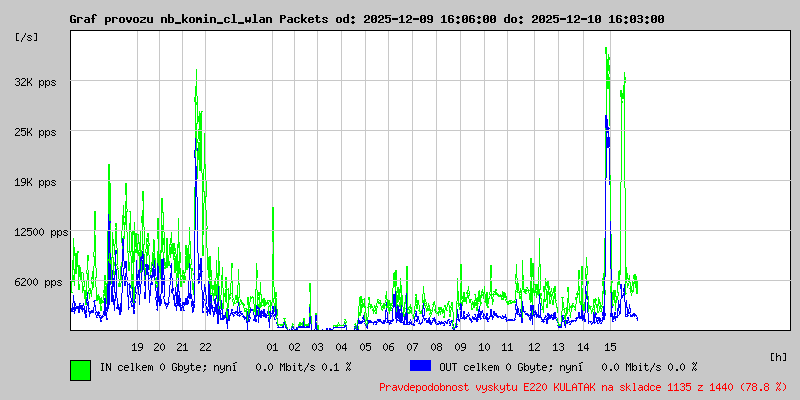Click the '02' hour label on the x-axis
Viewport: 800px width, 400px height.
click(295, 347)
